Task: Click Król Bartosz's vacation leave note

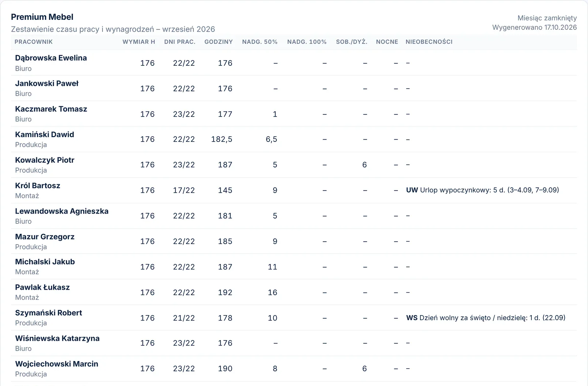Action: click(483, 190)
